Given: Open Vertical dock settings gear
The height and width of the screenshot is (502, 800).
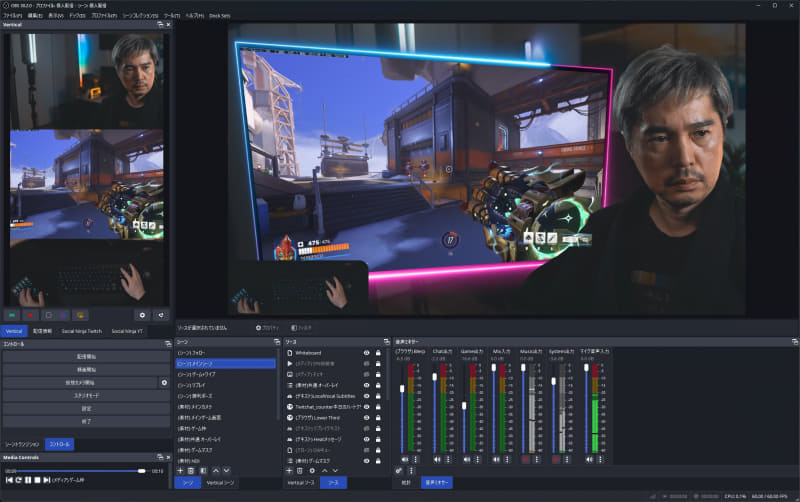Looking at the screenshot, I should 142,315.
